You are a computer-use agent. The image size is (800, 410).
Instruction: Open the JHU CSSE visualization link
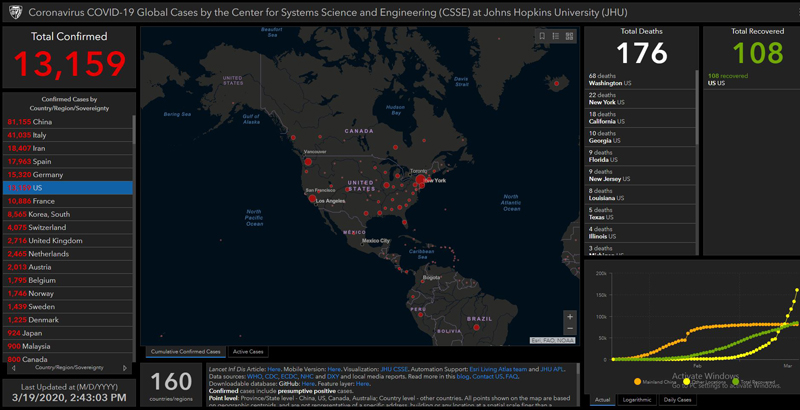coord(394,369)
